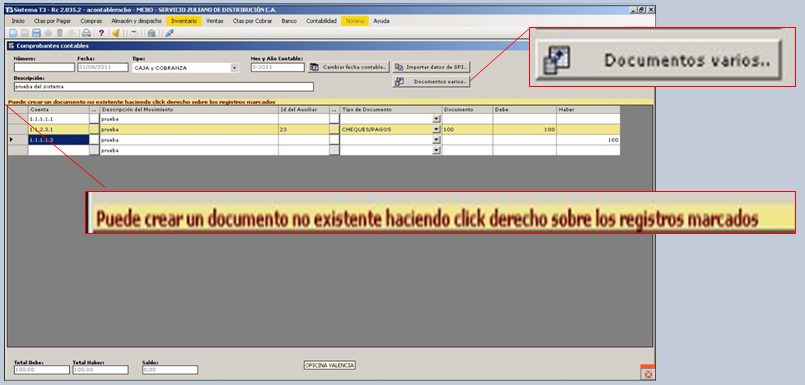Click the trash delete toolbar icon
This screenshot has width=805, height=385.
pyautogui.click(x=60, y=33)
